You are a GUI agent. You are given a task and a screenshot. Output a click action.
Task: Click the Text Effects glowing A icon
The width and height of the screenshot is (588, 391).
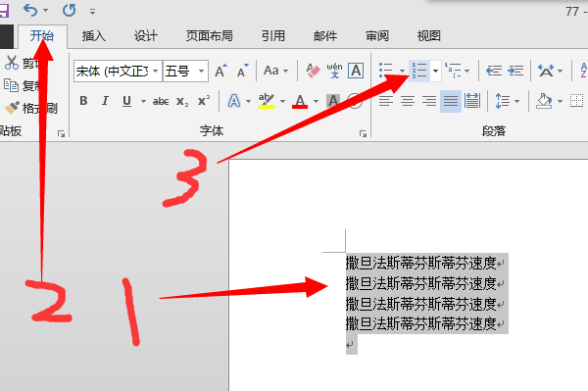click(234, 101)
